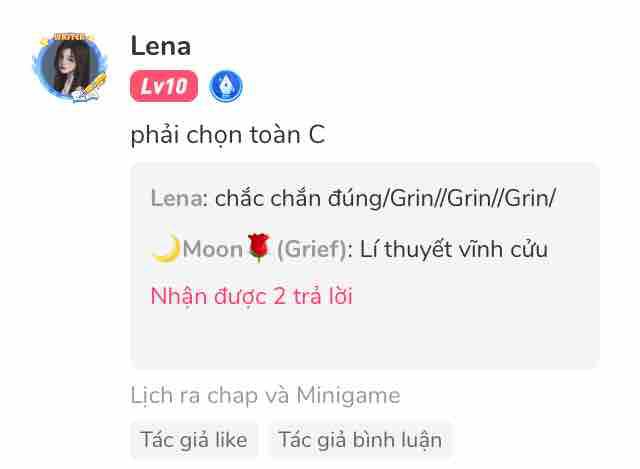
Task: Tap the blue pen writer badge icon
Action: click(226, 86)
